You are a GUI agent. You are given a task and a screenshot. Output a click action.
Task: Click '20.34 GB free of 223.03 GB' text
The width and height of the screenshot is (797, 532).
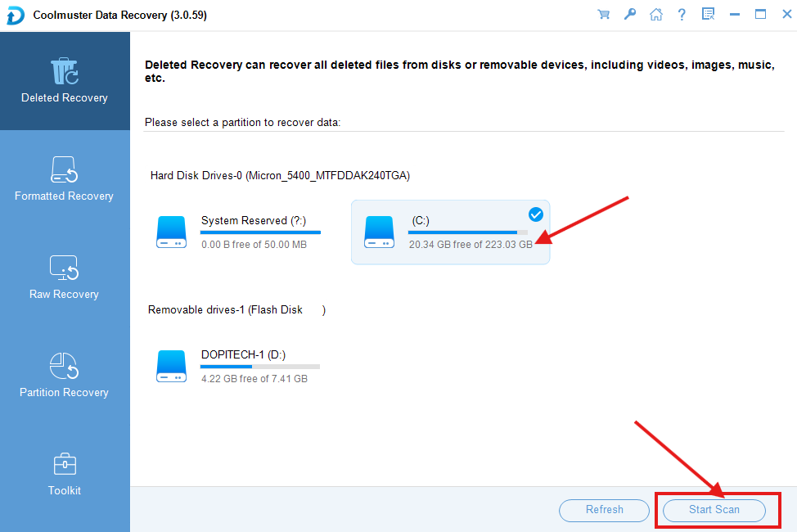[471, 245]
